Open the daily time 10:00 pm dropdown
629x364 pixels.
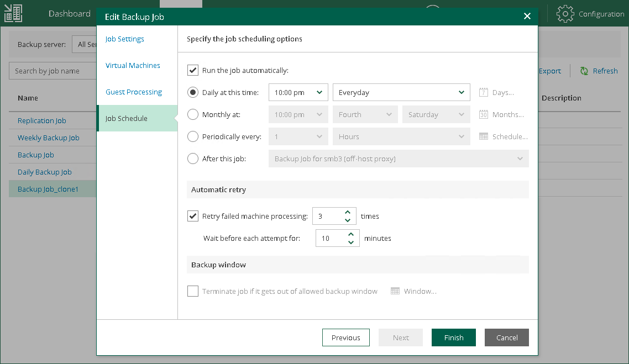pyautogui.click(x=298, y=92)
